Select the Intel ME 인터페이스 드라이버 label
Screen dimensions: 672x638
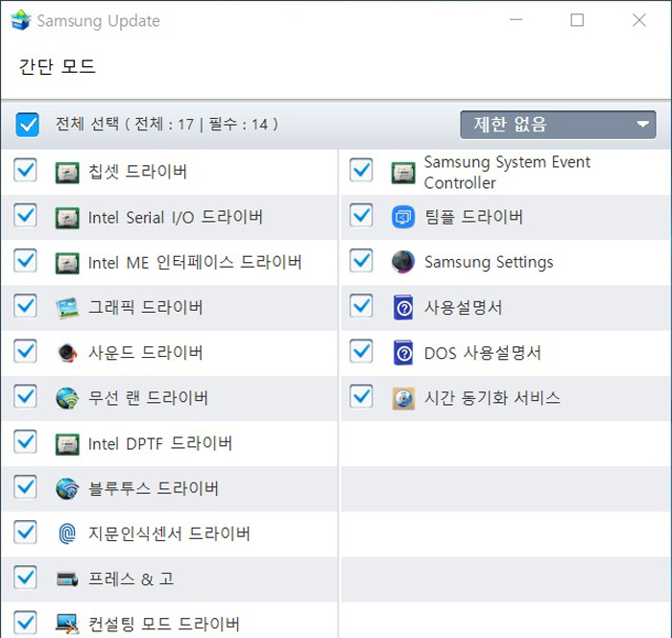tap(195, 262)
